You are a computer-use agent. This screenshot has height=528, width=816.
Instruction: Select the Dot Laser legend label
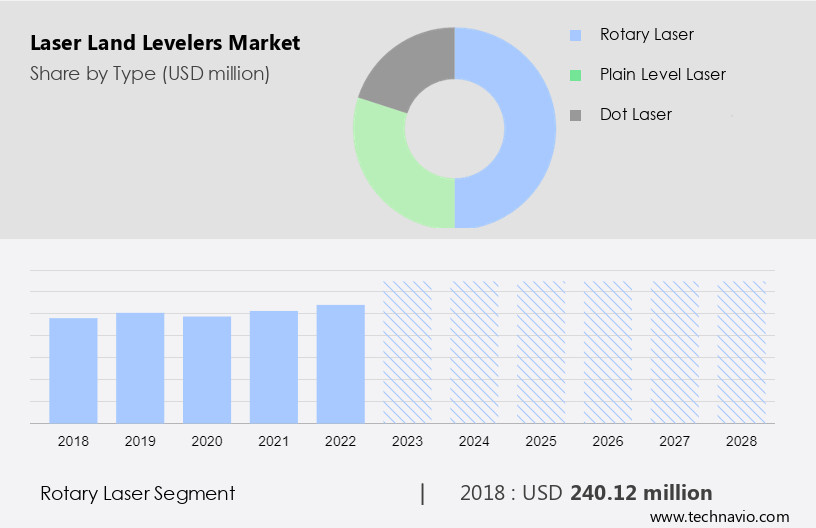pos(635,115)
